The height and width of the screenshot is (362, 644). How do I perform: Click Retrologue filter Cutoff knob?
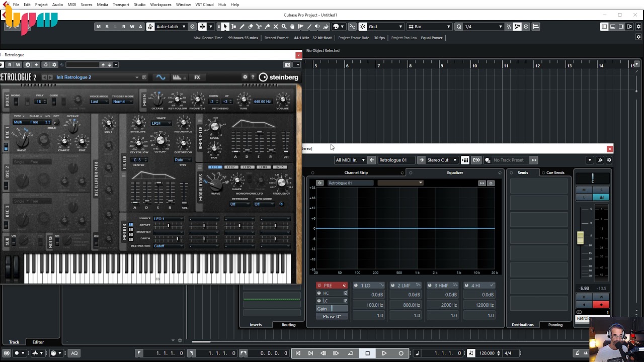pos(160,141)
